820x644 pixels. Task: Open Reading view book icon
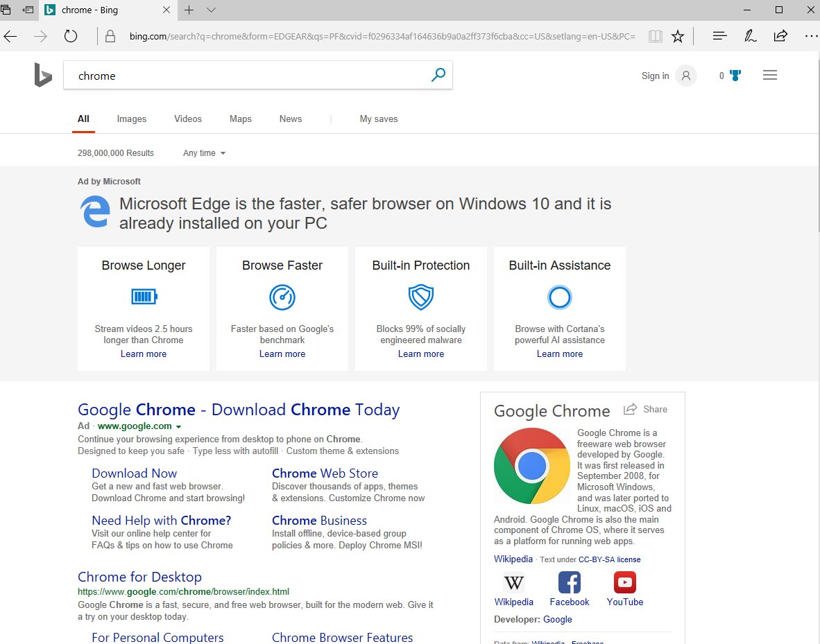(x=656, y=36)
